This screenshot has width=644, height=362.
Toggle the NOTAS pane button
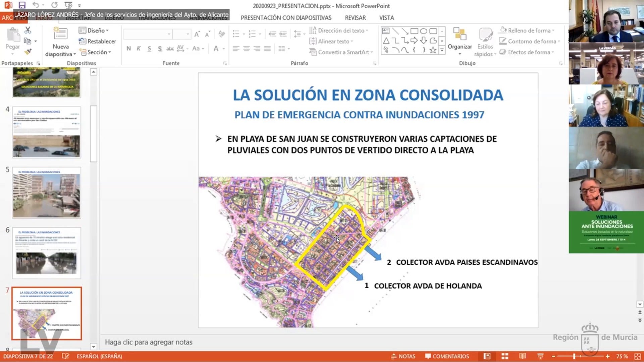[x=403, y=356]
